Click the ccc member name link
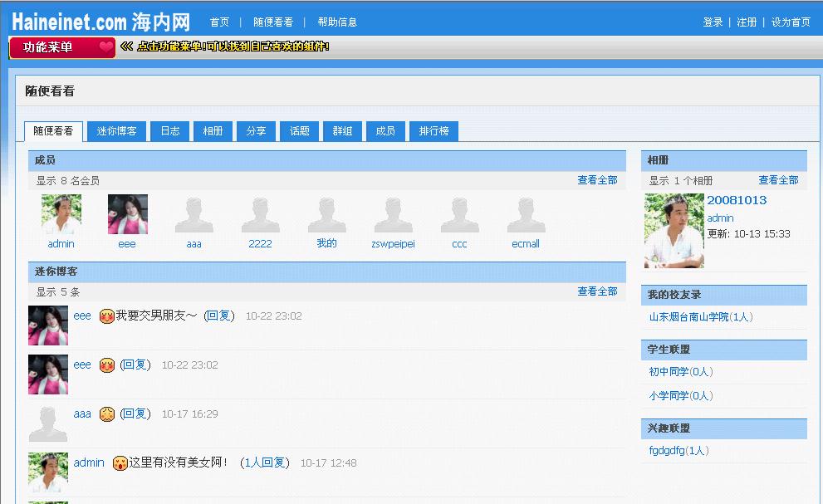Image resolution: width=823 pixels, height=504 pixels. (459, 243)
